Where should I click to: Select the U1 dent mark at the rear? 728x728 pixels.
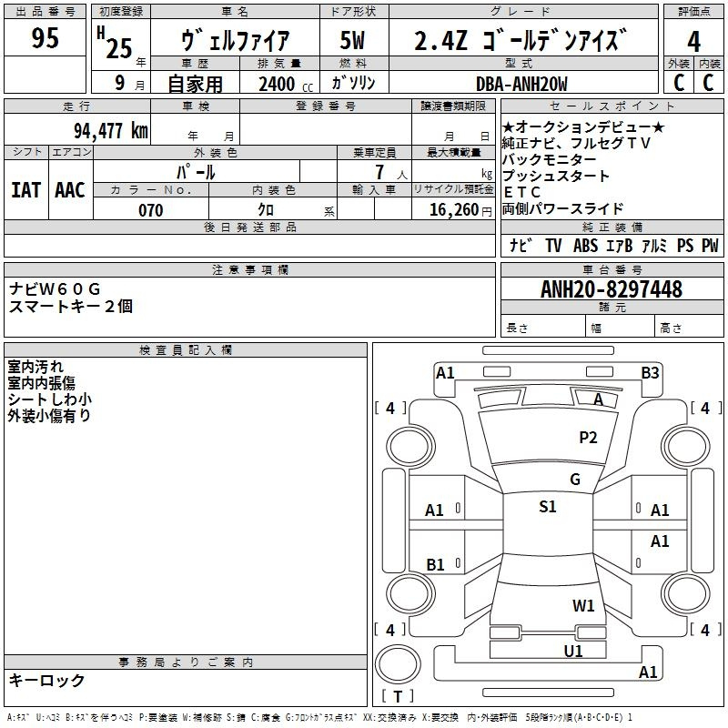pos(573,651)
